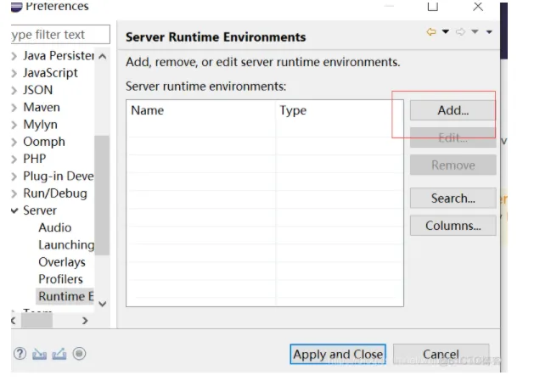Click the tree scroll-up arrow
The width and height of the screenshot is (551, 392).
coord(102,56)
